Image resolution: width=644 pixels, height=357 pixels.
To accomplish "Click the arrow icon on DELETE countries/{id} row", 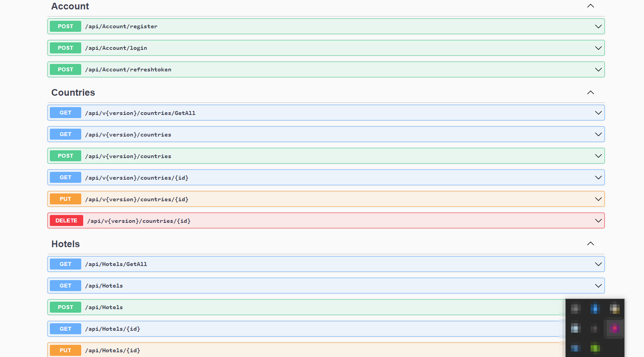I will (x=598, y=220).
